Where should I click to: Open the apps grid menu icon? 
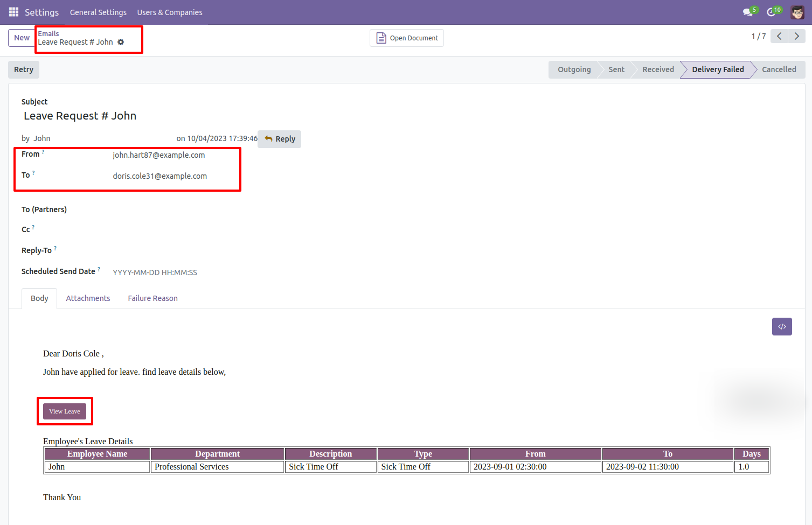[13, 12]
